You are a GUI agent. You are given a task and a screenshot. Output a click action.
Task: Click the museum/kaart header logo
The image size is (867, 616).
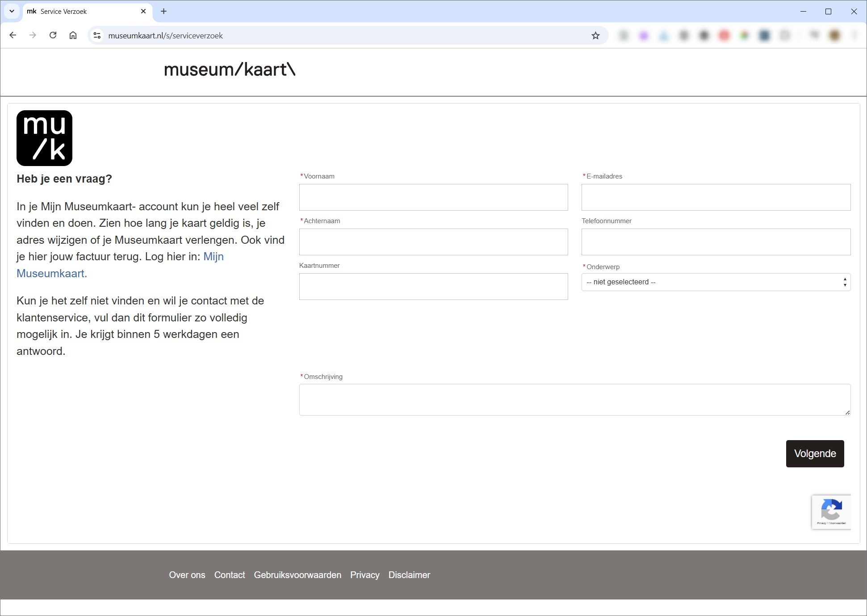tap(230, 70)
